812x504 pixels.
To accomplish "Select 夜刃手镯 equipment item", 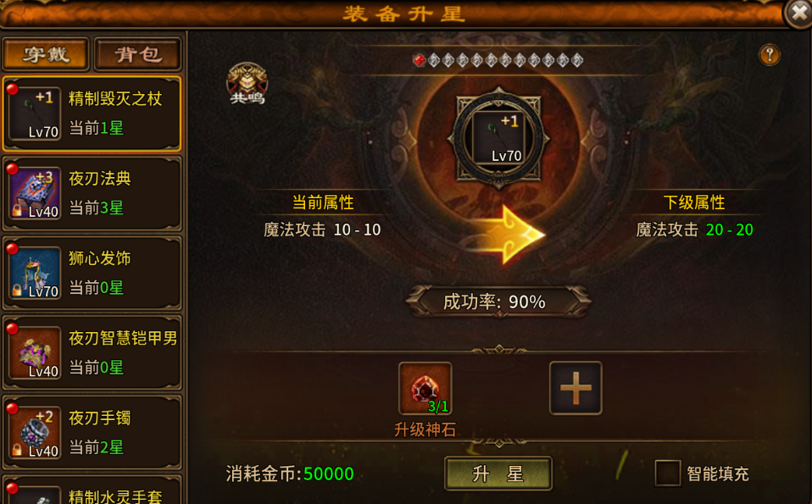I will click(x=92, y=433).
